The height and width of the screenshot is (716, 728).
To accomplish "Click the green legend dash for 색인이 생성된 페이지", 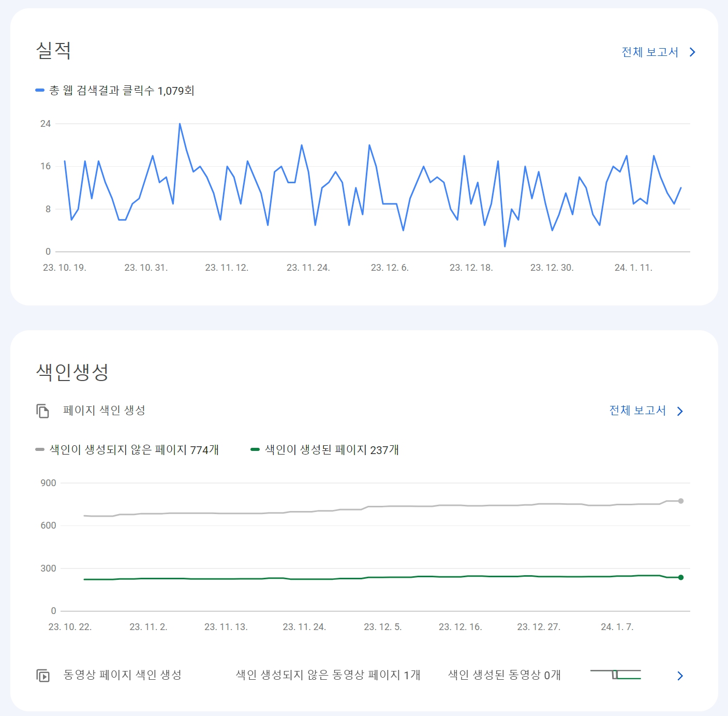I will pyautogui.click(x=255, y=449).
